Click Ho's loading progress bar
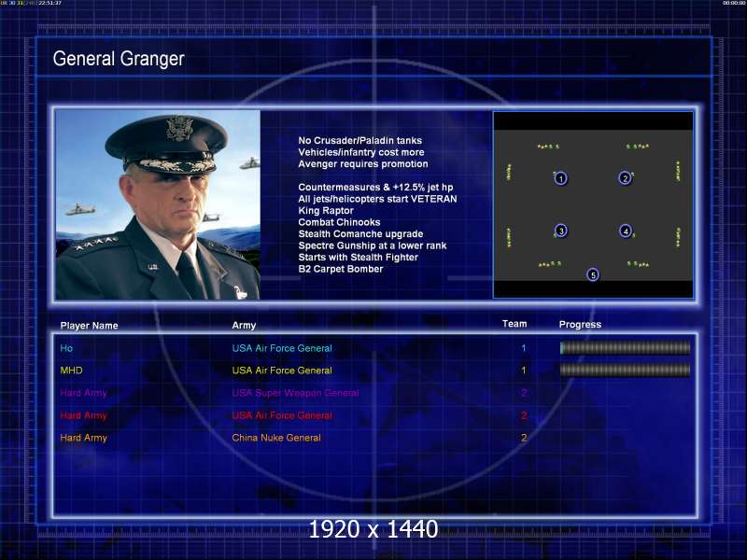Image resolution: width=747 pixels, height=560 pixels. tap(625, 348)
